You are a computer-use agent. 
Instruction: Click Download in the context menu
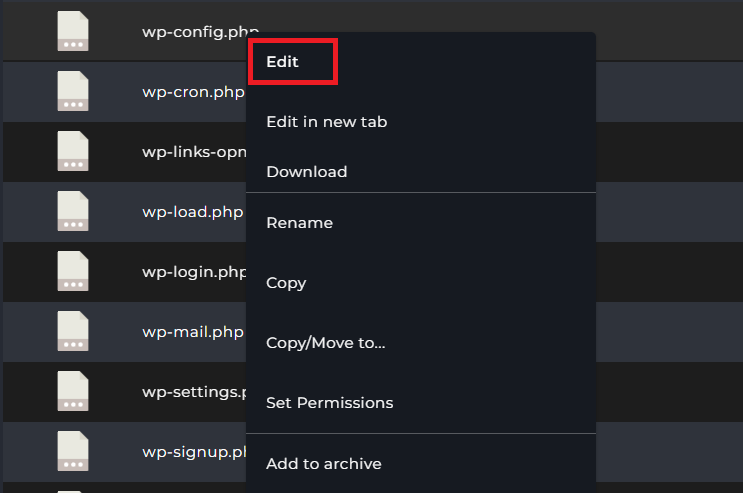point(306,172)
